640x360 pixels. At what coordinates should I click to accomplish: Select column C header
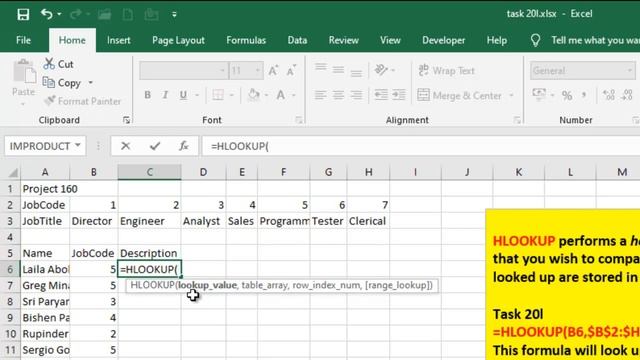[x=150, y=172]
